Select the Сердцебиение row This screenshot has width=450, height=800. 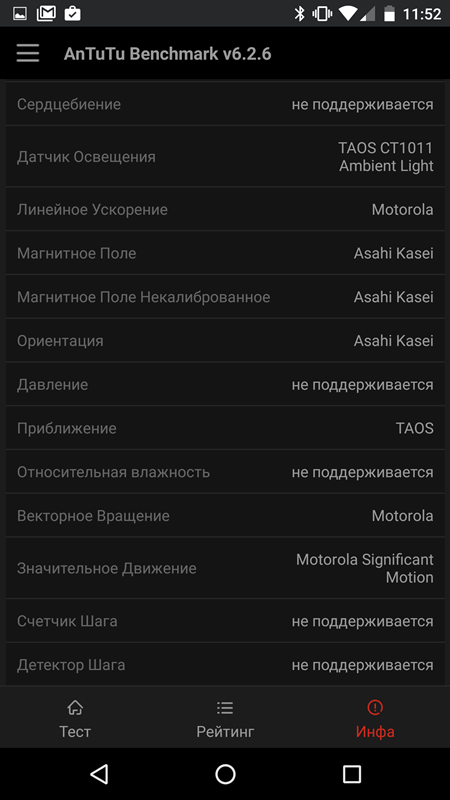coord(225,104)
